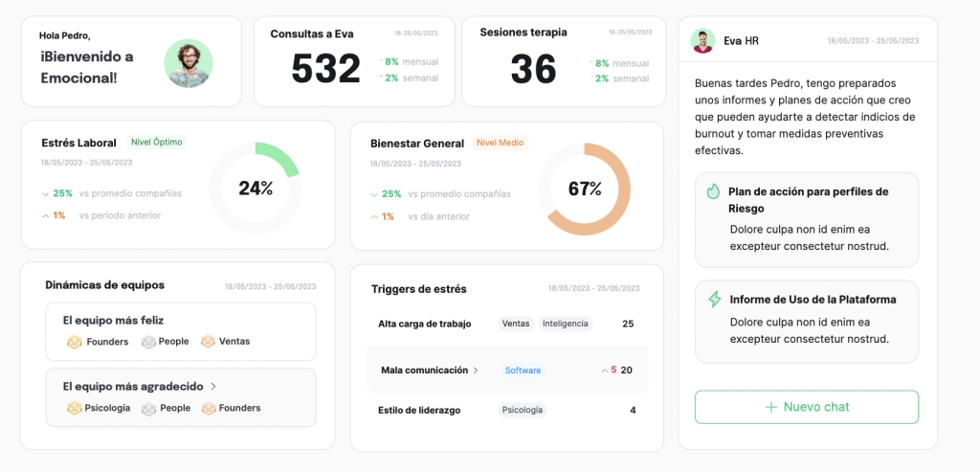The height and width of the screenshot is (472, 980).
Task: Click the Ventas team icon under El equipo más feliz
Action: click(209, 342)
